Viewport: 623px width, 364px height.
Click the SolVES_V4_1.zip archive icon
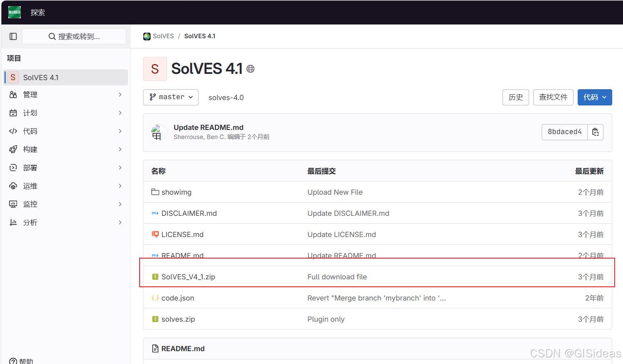(155, 277)
